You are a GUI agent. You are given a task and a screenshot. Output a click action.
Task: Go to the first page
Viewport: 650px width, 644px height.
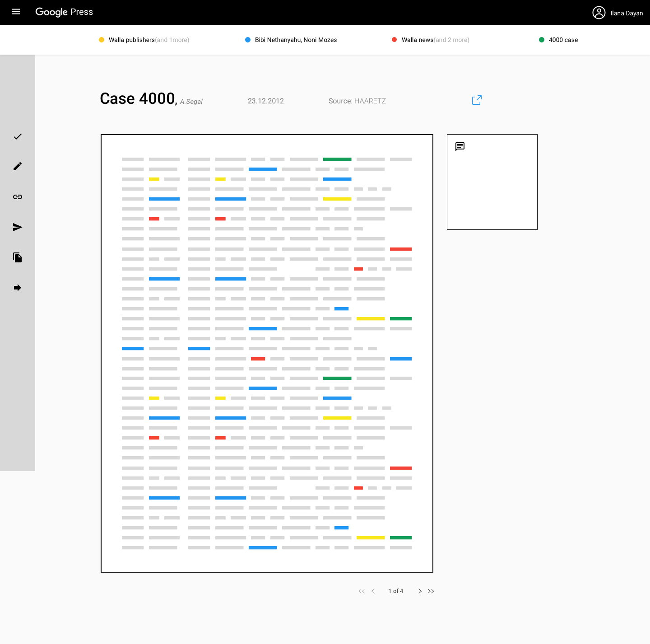(x=362, y=591)
